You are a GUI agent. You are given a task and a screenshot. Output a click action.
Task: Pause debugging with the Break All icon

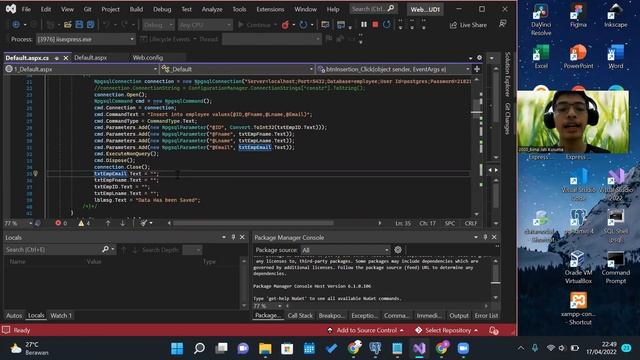(364, 25)
